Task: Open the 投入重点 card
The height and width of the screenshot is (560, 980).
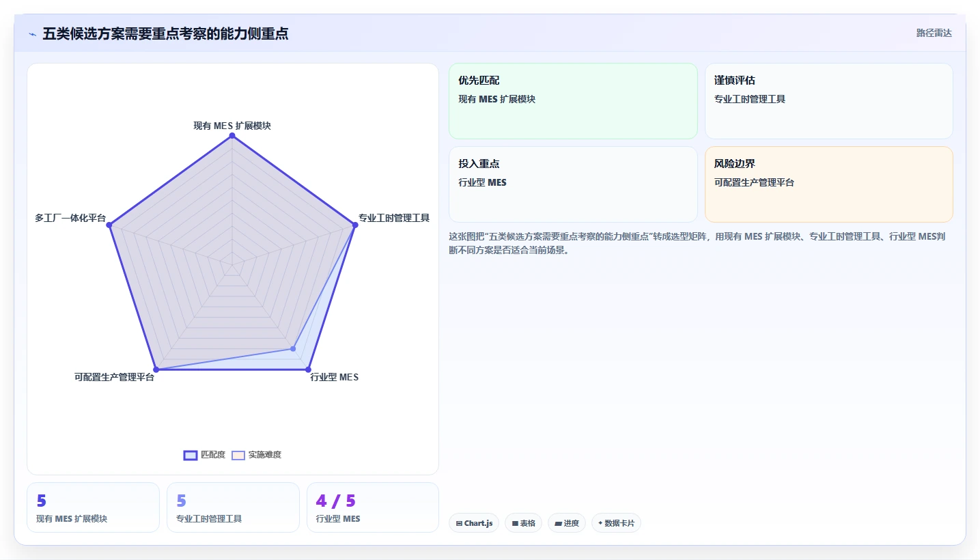Action: [x=573, y=184]
